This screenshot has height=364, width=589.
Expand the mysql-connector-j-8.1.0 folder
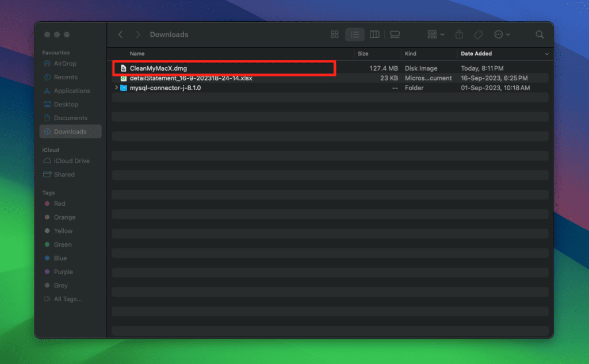click(x=117, y=88)
